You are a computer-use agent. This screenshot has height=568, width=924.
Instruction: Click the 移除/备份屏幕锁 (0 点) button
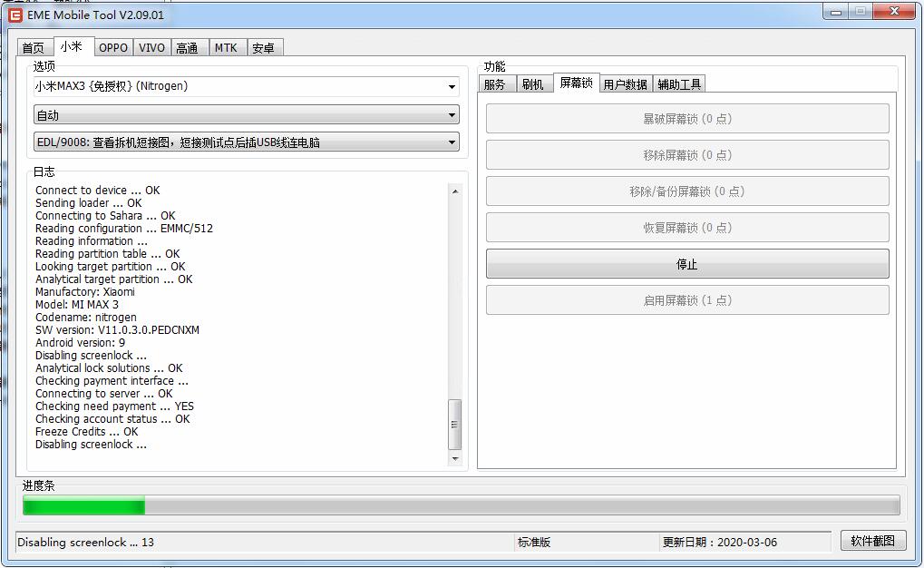[x=687, y=191]
